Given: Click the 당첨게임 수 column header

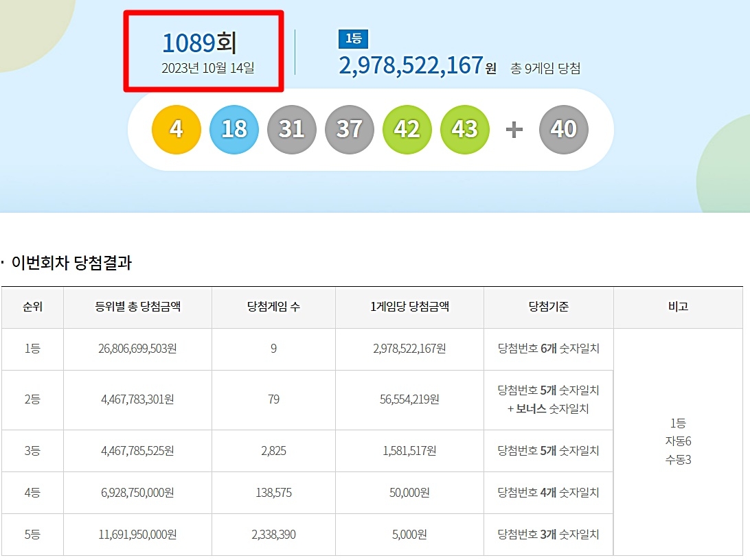Looking at the screenshot, I should [x=273, y=307].
